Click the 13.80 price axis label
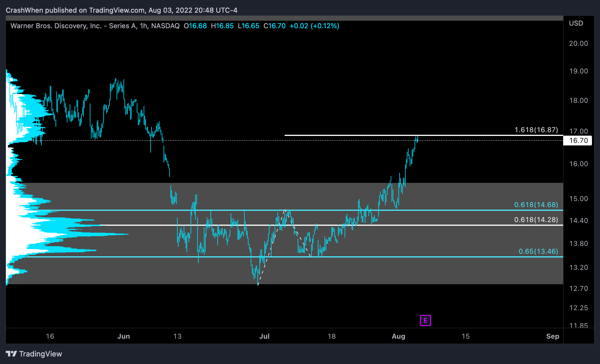Image resolution: width=600 pixels, height=364 pixels. (x=578, y=244)
